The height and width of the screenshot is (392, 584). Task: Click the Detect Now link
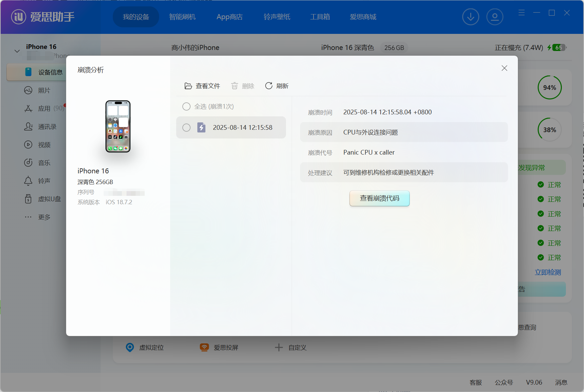548,272
